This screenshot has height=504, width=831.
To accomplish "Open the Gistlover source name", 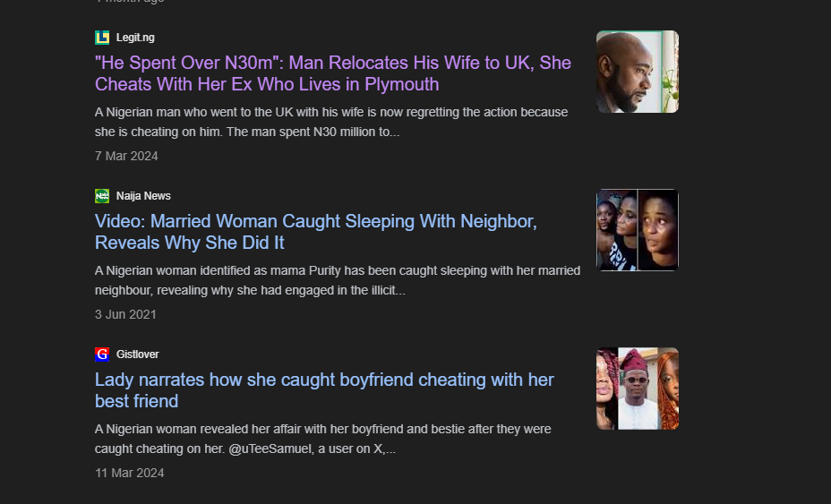I will (x=138, y=355).
